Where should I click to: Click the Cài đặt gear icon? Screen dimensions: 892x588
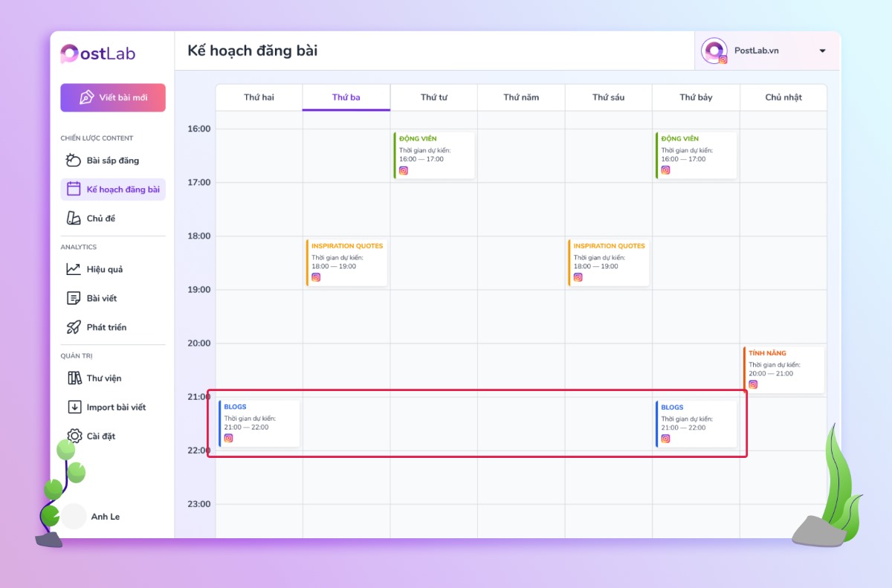tap(74, 436)
